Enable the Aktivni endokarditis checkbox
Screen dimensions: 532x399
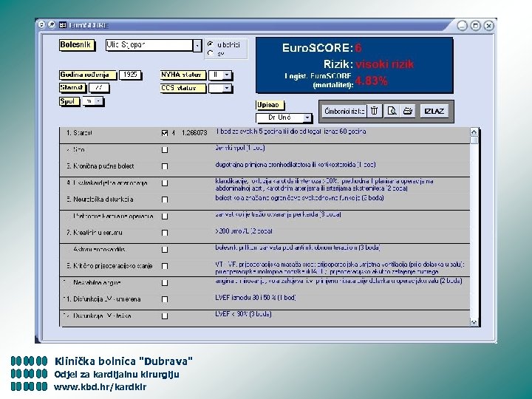165,250
